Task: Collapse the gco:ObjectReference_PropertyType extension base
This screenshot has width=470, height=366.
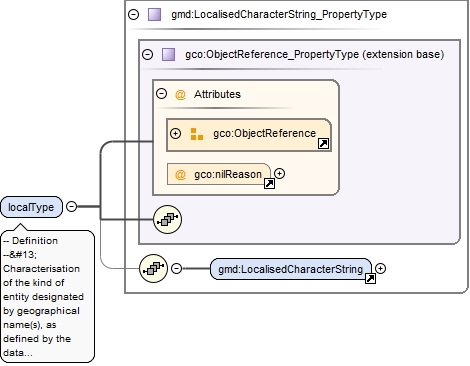Action: pos(148,54)
